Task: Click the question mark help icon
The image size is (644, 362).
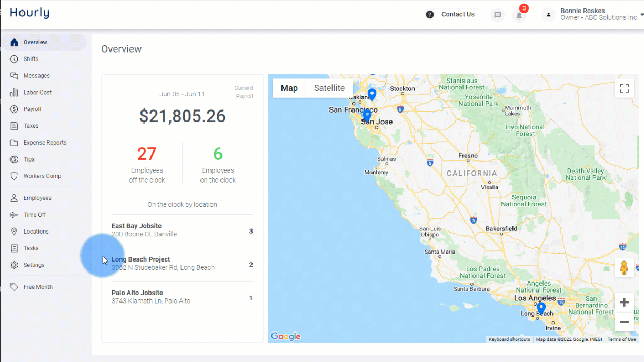Action: click(430, 15)
